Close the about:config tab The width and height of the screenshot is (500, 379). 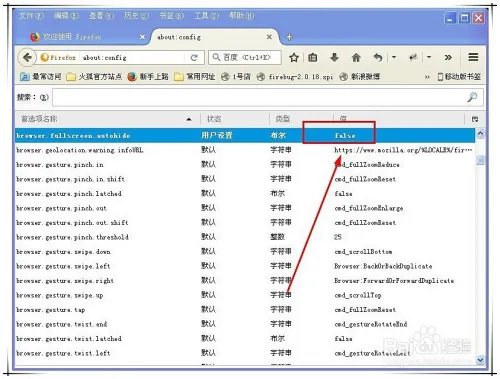269,37
